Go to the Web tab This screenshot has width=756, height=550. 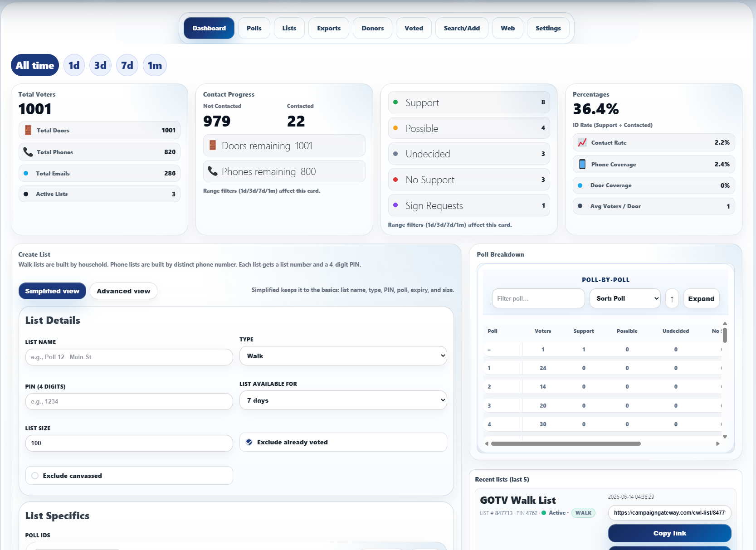[x=508, y=28]
